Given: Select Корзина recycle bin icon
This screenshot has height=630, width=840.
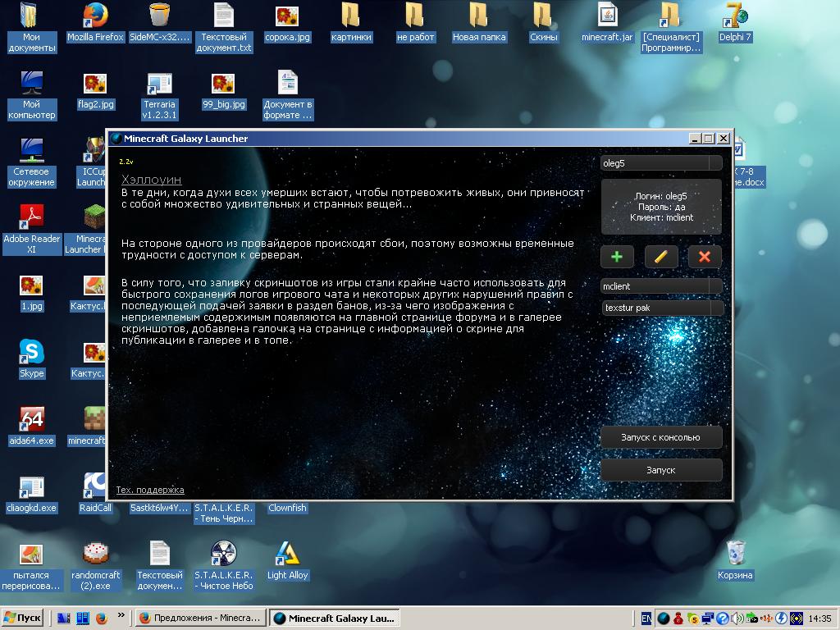Looking at the screenshot, I should [x=735, y=561].
